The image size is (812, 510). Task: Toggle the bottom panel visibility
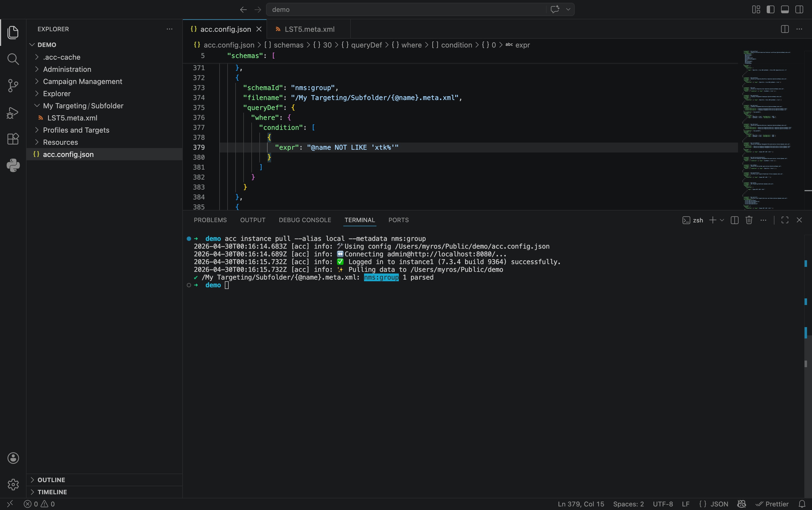pos(785,9)
